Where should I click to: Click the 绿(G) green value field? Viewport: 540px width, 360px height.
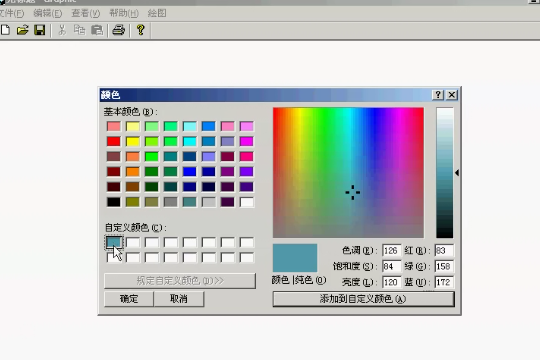(x=444, y=266)
